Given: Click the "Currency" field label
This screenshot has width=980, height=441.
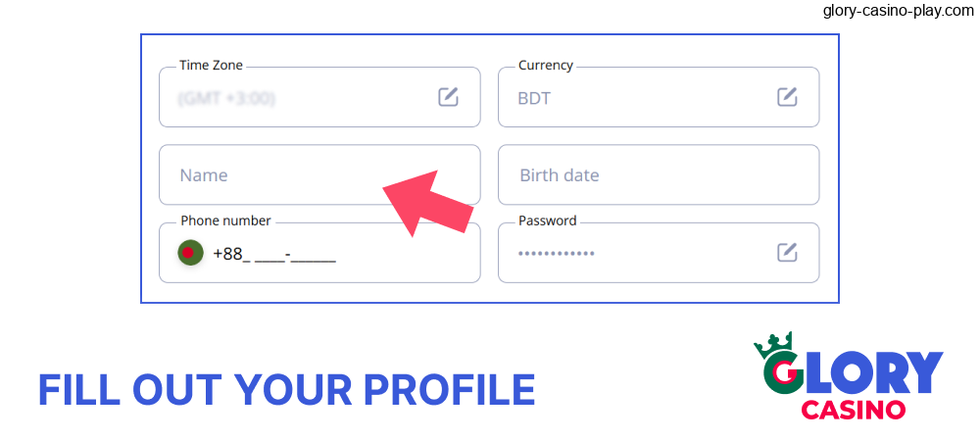Looking at the screenshot, I should pos(546,66).
